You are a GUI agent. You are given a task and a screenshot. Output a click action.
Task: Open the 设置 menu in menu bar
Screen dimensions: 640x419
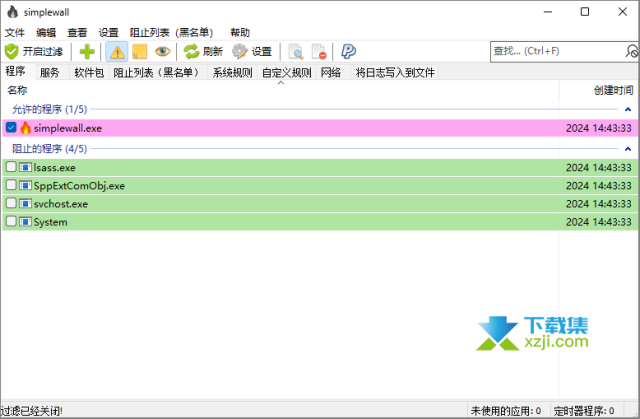pos(109,32)
